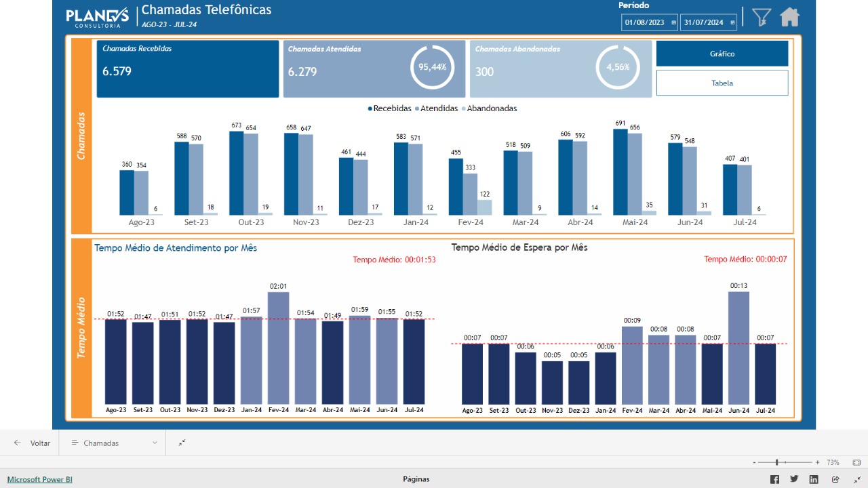The image size is (868, 488).
Task: Open the Chamadas page dropdown
Action: pyautogui.click(x=115, y=443)
